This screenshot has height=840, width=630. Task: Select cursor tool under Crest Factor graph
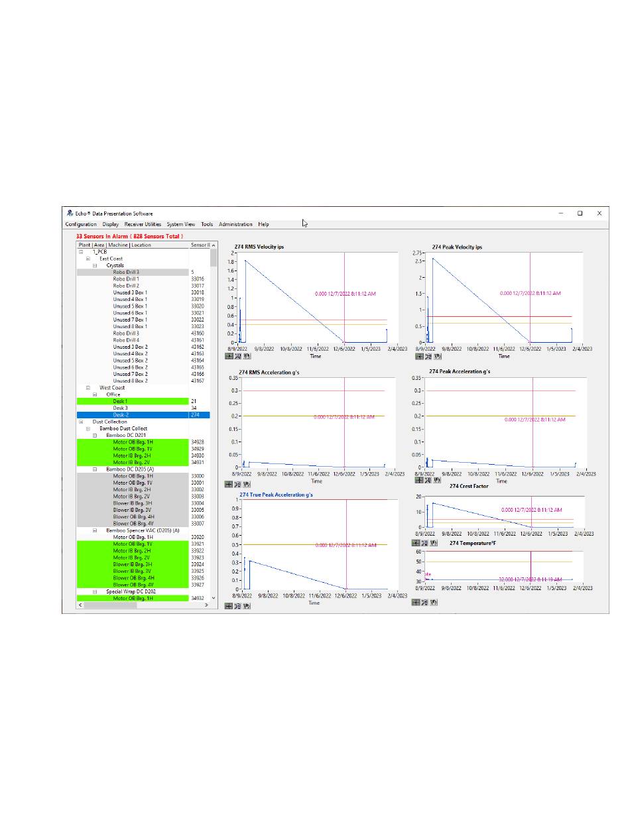[416, 542]
